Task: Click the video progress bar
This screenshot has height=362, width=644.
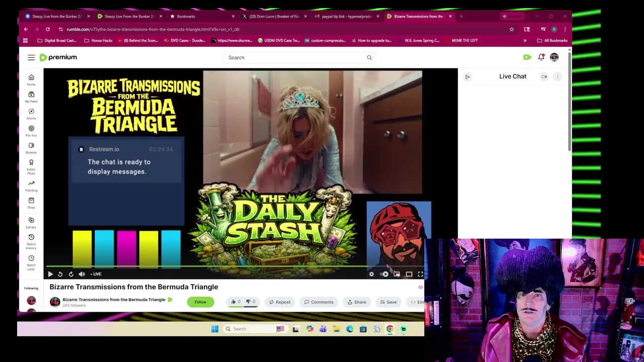Action: click(x=235, y=267)
